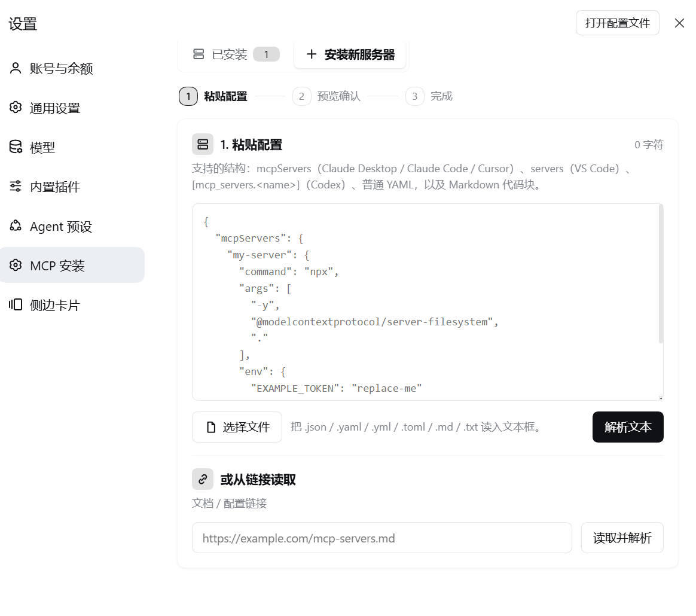696x616 pixels.
Task: Open 通用设置 in the sidebar
Action: [72, 108]
